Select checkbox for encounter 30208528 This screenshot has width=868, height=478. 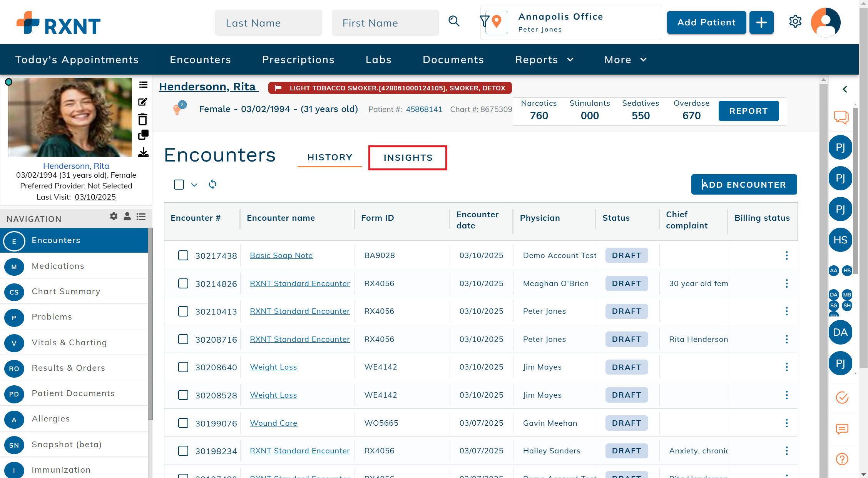(x=183, y=395)
